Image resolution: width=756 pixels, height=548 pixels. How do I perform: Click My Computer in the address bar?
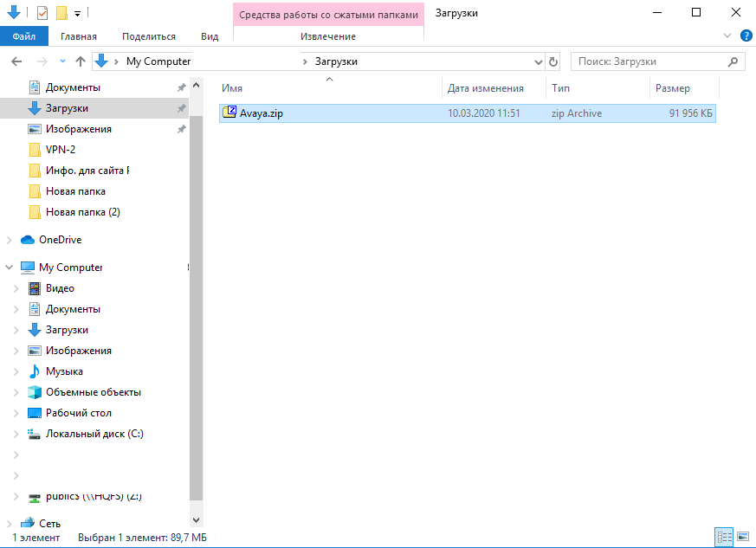coord(158,61)
